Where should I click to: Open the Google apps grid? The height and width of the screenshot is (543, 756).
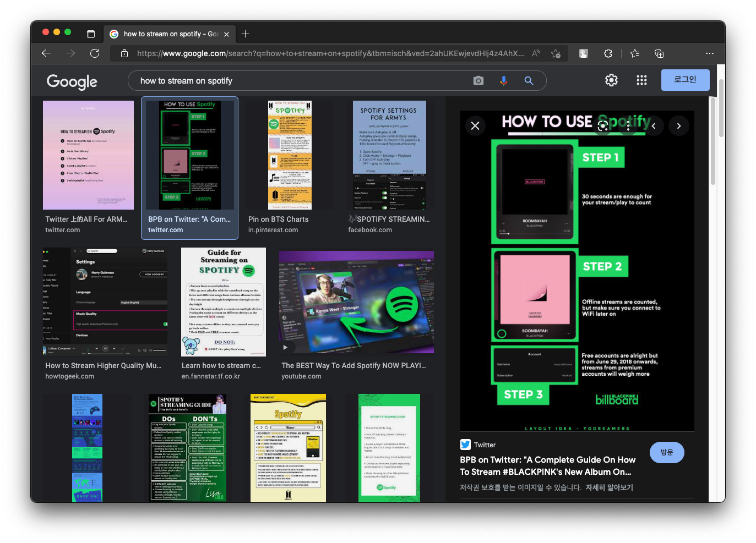click(641, 80)
